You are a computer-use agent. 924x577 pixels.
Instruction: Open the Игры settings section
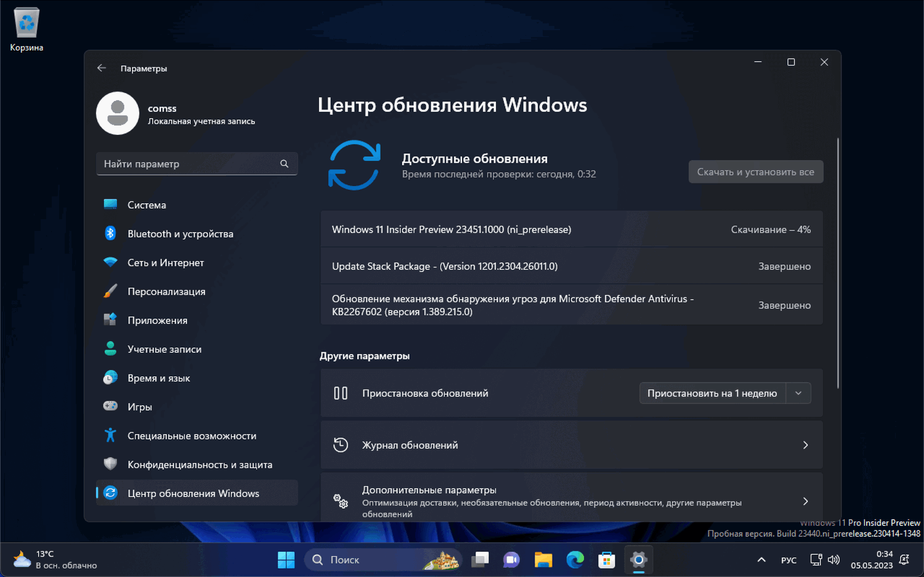pos(140,406)
